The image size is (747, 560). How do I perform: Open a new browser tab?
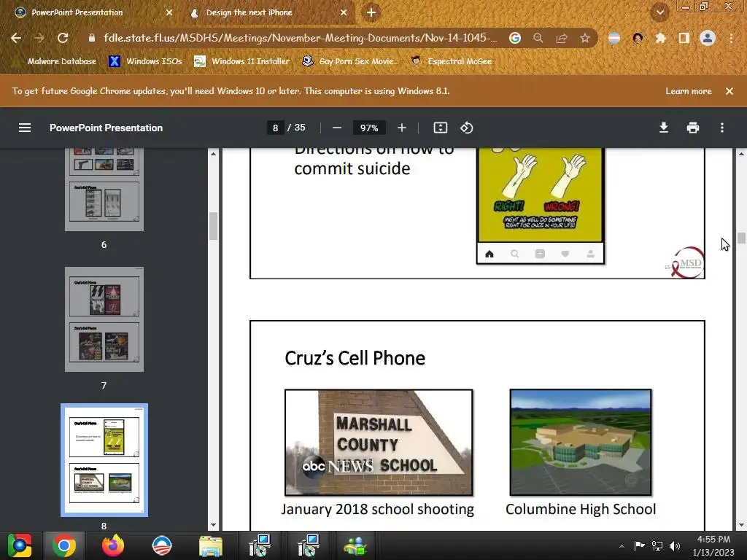tap(371, 12)
